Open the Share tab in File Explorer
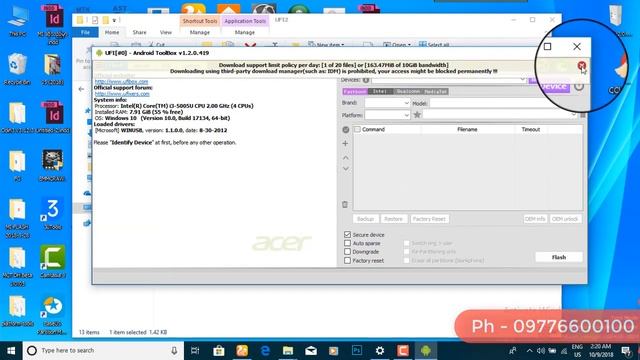The width and height of the screenshot is (640, 360). (139, 32)
